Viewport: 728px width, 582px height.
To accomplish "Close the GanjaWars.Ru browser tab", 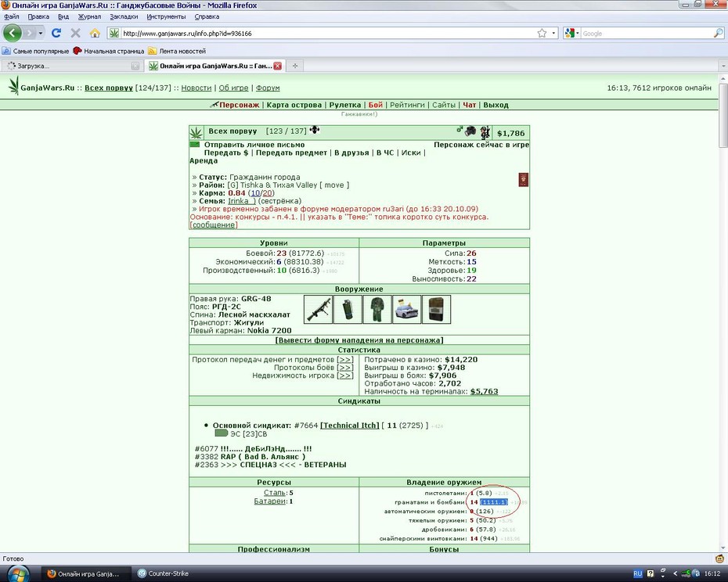I will 278,66.
